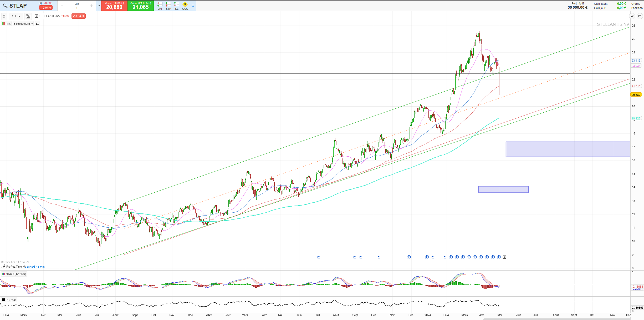Open the 1 J timeframe dropdown
Screen dimensions: 644x320
(x=16, y=16)
